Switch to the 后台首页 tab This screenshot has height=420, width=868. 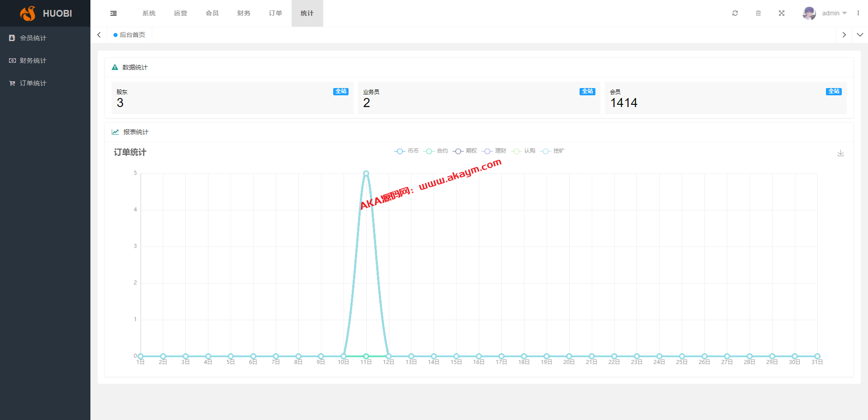[130, 35]
